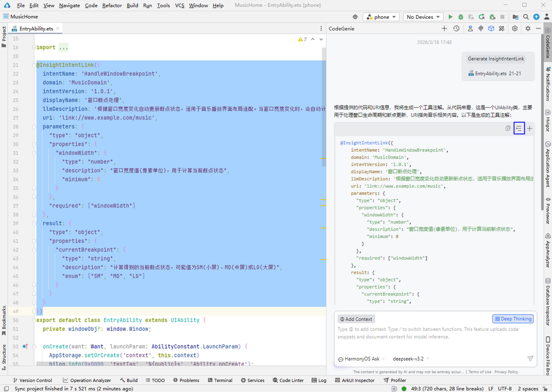Open the Refactor menu
This screenshot has width=552, height=392.
(112, 6)
